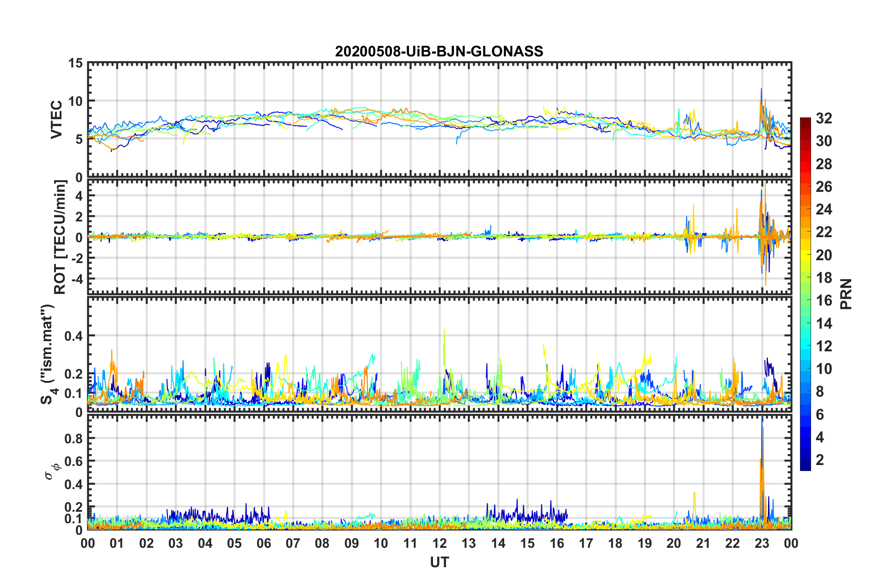Click x-axis tick label 12

(x=439, y=543)
